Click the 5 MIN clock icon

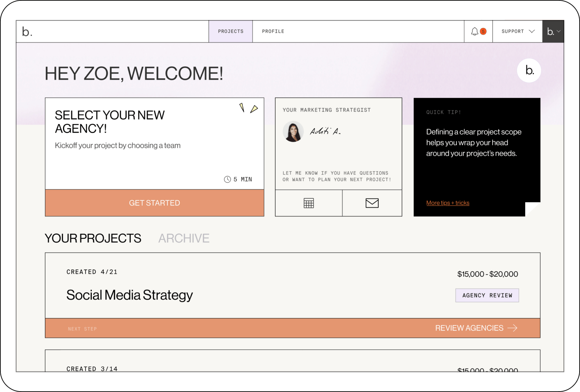(x=227, y=179)
